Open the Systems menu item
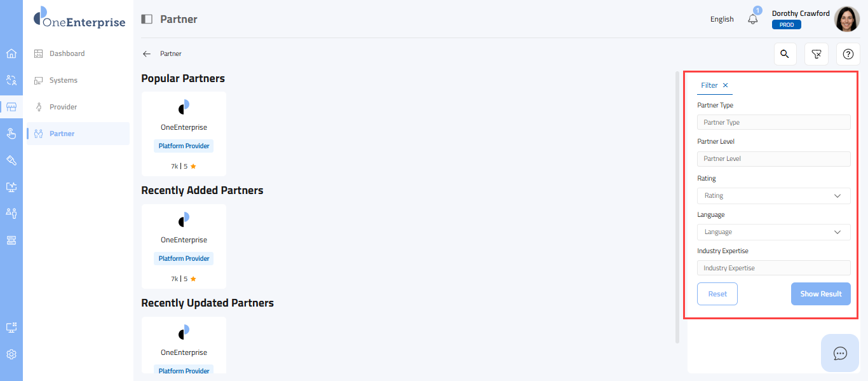868x381 pixels. tap(64, 80)
